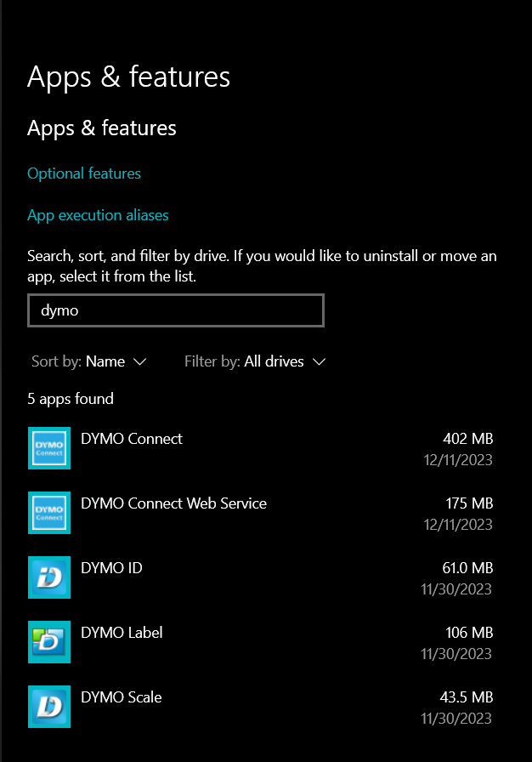Click the chevron next to All drives
This screenshot has width=532, height=762.
click(x=320, y=362)
